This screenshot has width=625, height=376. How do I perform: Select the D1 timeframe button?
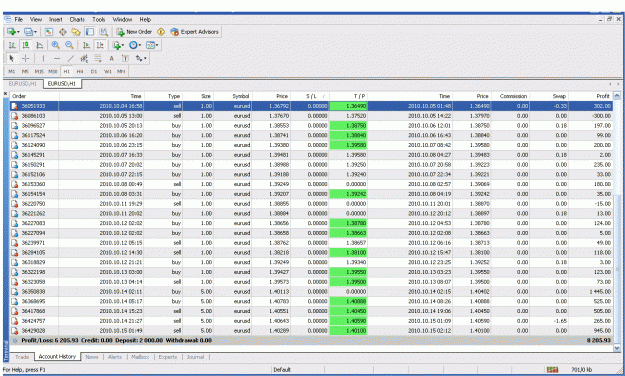pos(94,71)
